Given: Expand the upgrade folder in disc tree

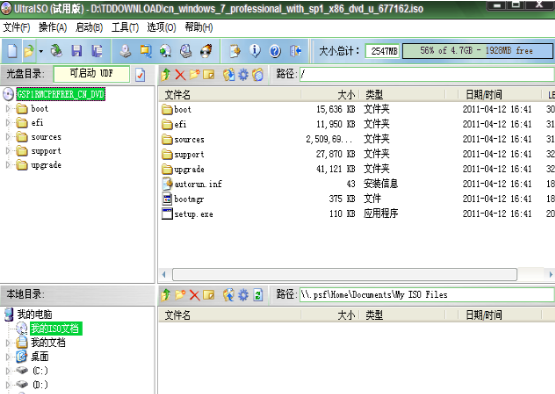Looking at the screenshot, I should [x=7, y=165].
